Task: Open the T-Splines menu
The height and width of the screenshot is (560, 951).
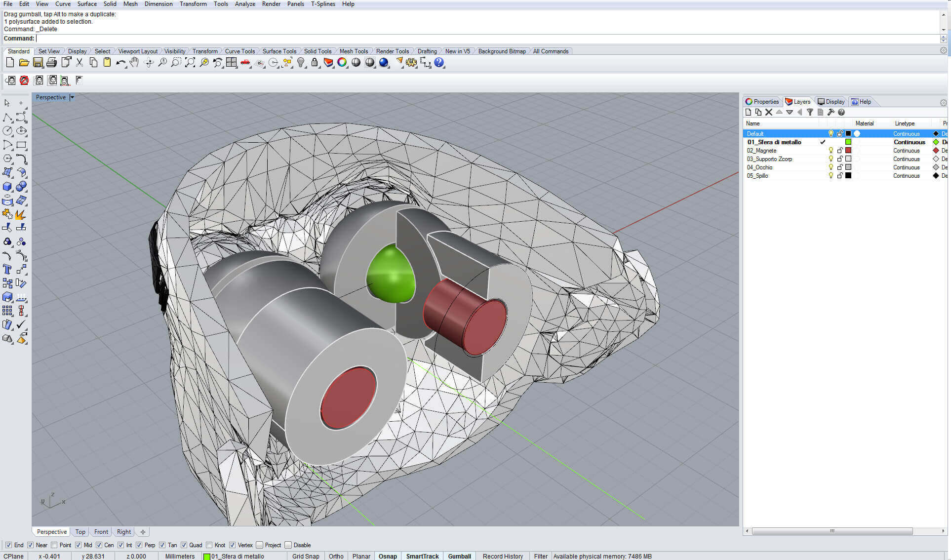Action: coord(323,4)
